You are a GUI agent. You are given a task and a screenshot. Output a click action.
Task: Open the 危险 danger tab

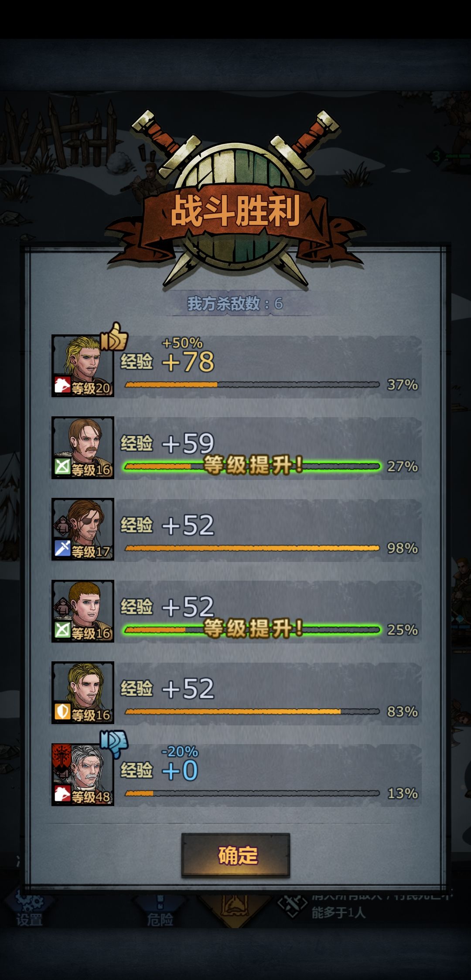coord(160,919)
